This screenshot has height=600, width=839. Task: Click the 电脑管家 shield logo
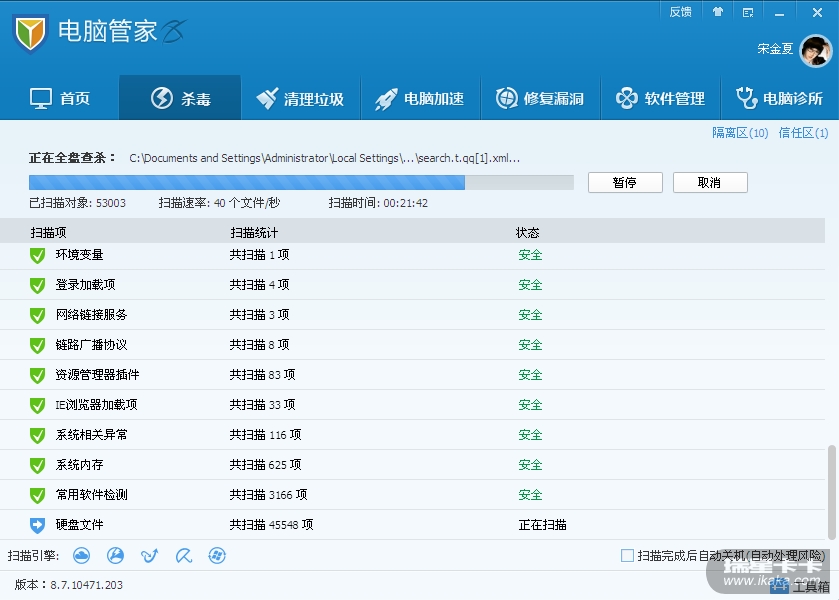pos(31,34)
